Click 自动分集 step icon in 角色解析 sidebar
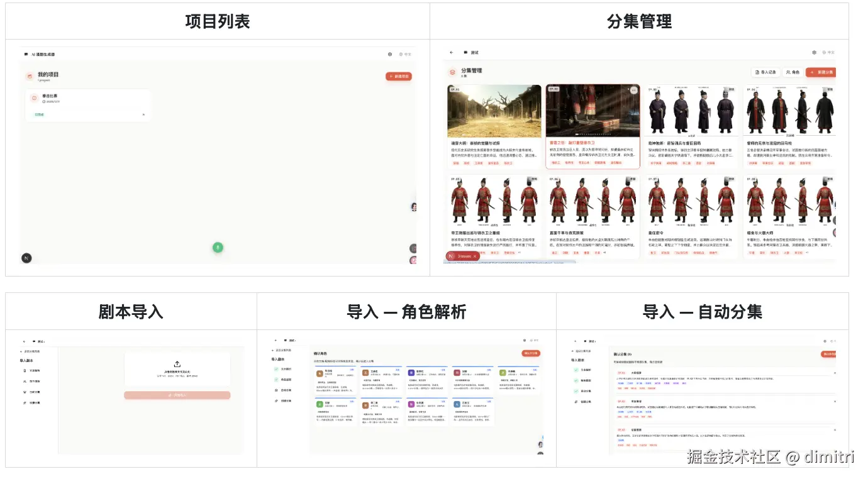868x479 pixels. click(276, 390)
